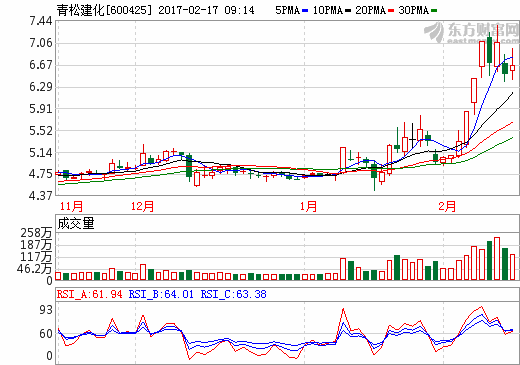Select the stock title 青松建化[600425]
The height and width of the screenshot is (365, 520).
(104, 10)
